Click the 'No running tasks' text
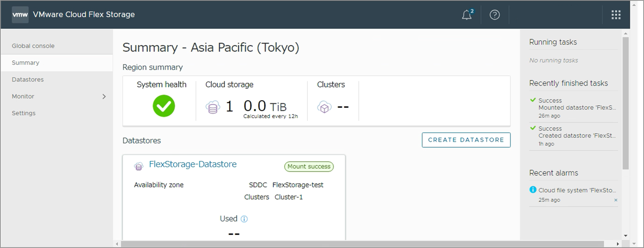 554,60
